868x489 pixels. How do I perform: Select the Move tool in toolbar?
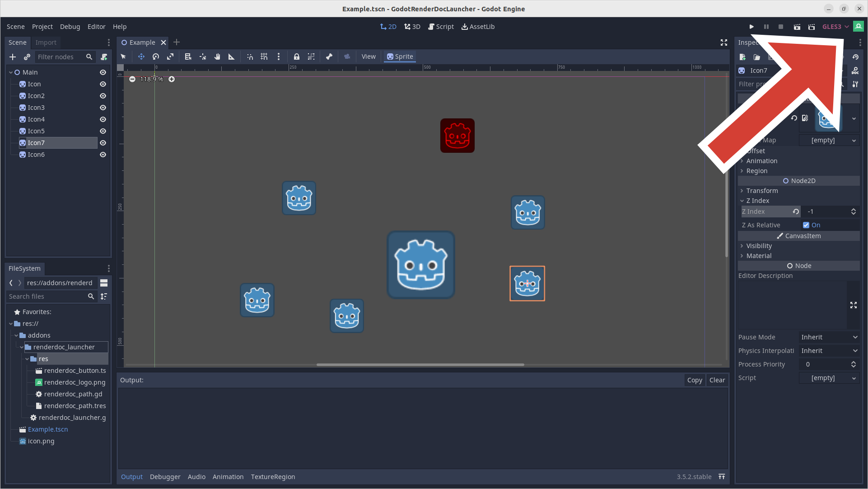coord(140,56)
